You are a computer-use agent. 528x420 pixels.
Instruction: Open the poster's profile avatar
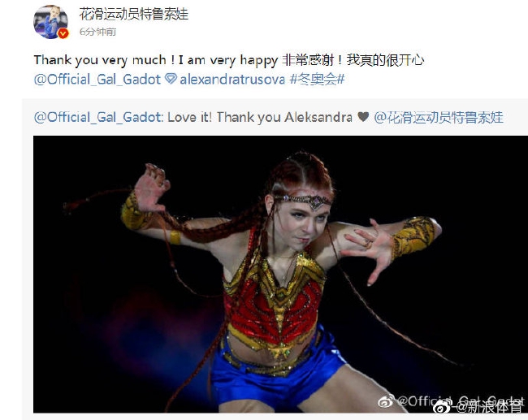pyautogui.click(x=50, y=22)
